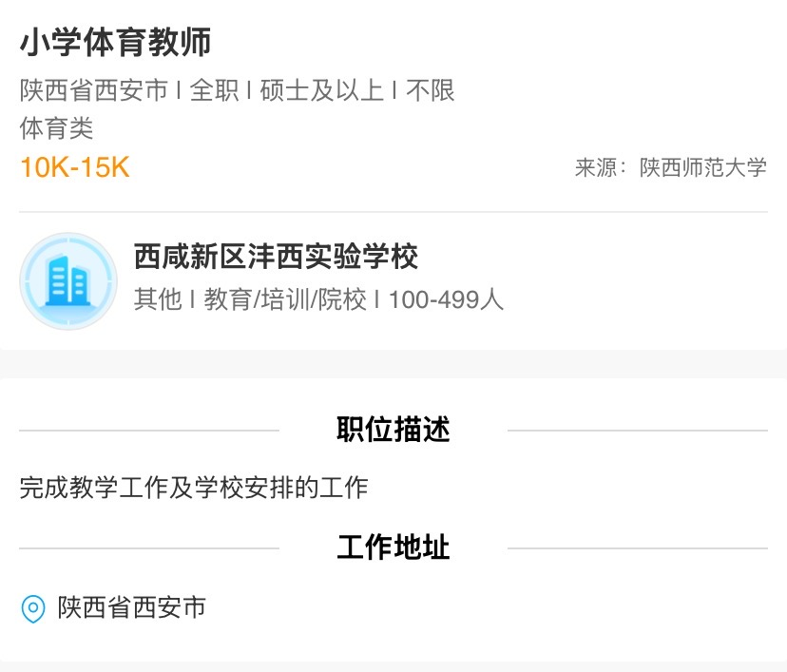Click the job title 小学体育教师
Viewport: 787px width, 672px height.
[x=115, y=43]
